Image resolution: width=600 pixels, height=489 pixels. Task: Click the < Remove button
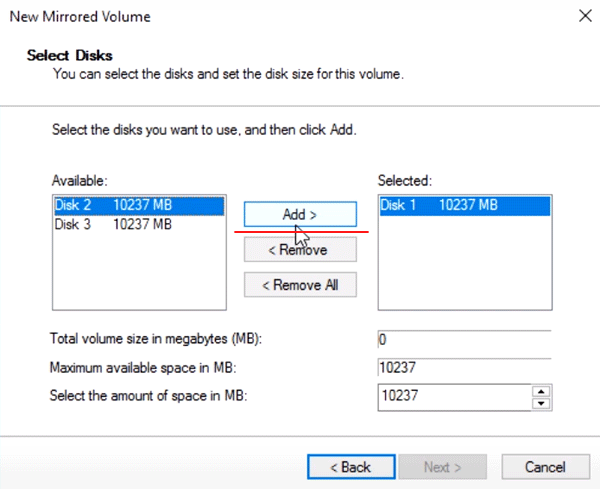[300, 249]
